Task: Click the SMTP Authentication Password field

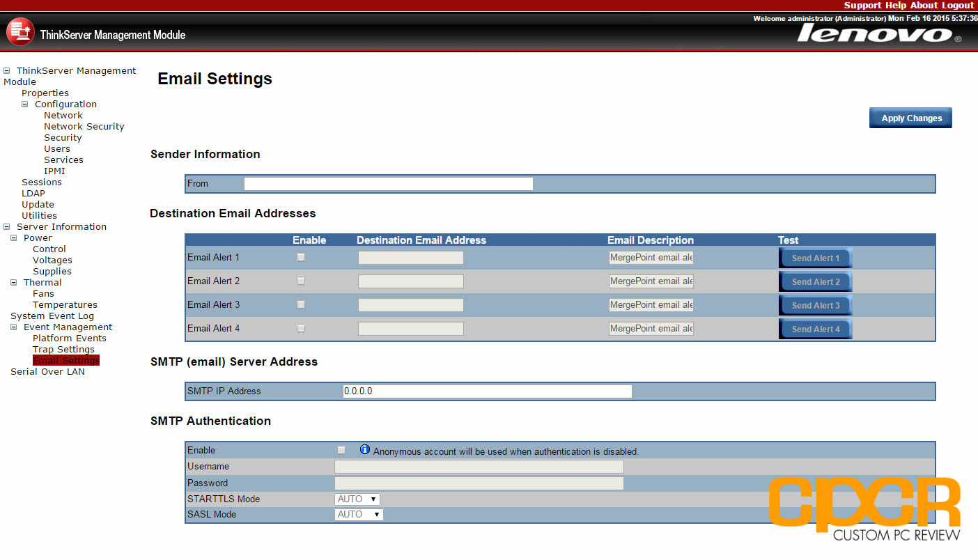Action: point(479,483)
